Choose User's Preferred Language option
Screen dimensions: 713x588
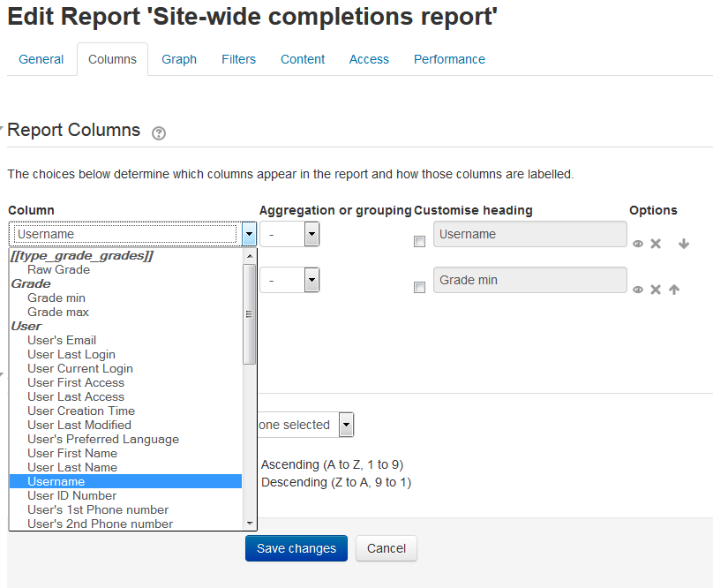126,439
